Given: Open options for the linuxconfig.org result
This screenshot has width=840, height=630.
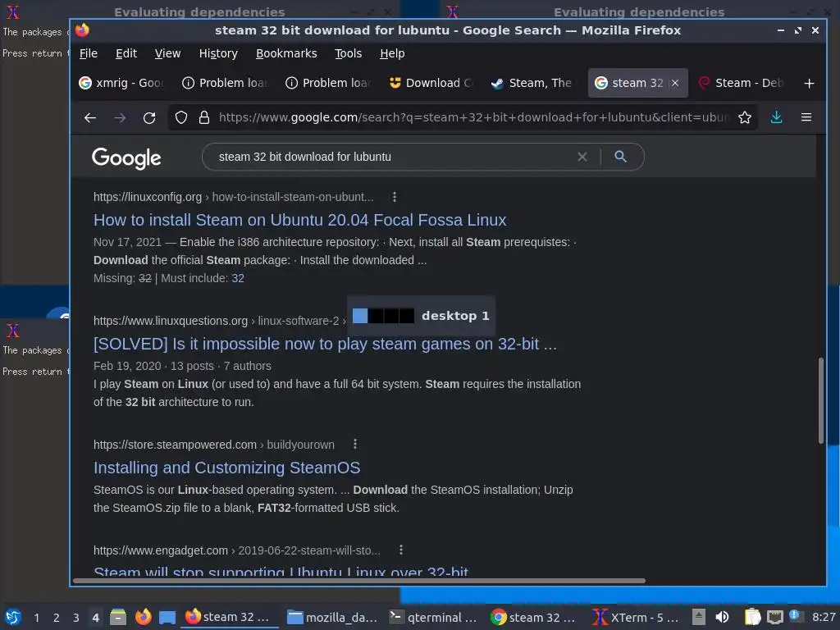Looking at the screenshot, I should pos(395,197).
